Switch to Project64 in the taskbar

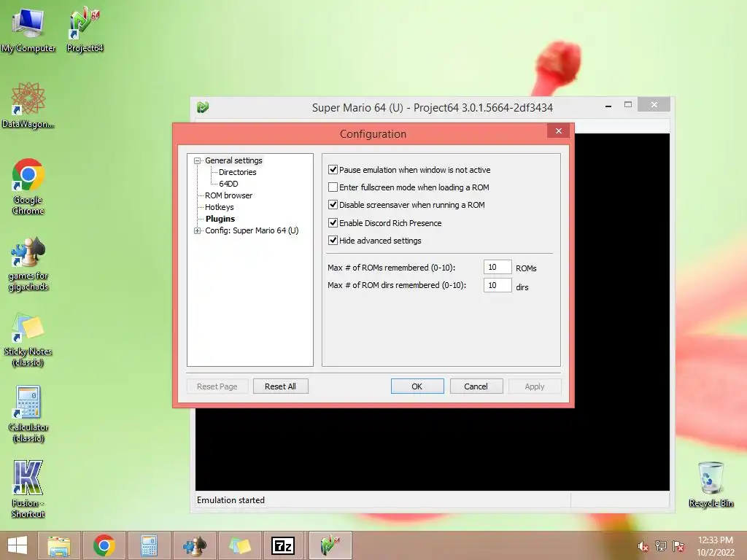tap(330, 545)
